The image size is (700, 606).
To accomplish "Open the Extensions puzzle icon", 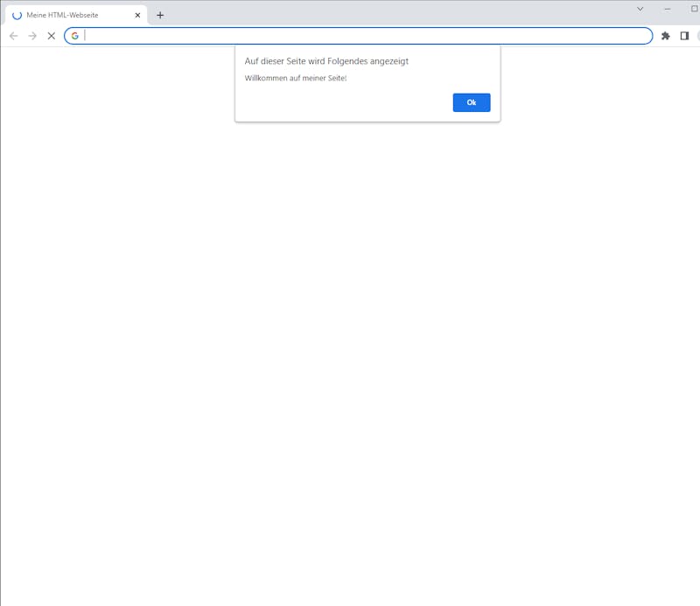I will click(x=666, y=36).
